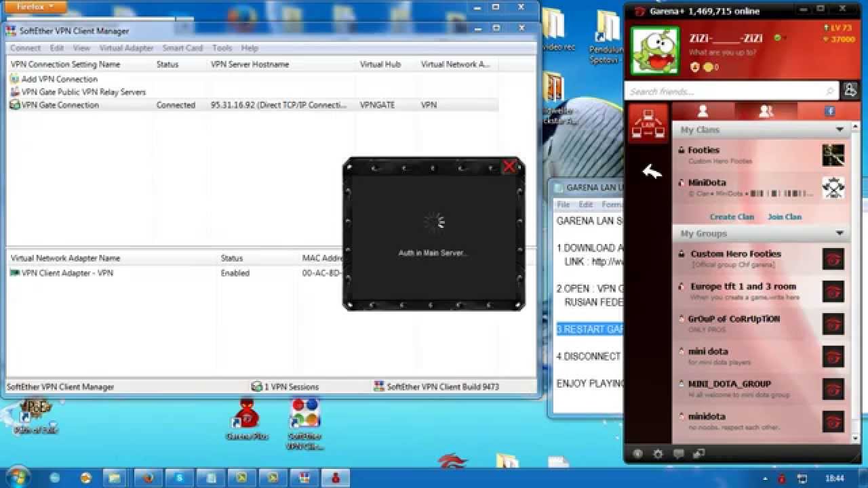This screenshot has height=488, width=868.
Task: Click the windows icon in Garena footer
Action: click(x=698, y=454)
